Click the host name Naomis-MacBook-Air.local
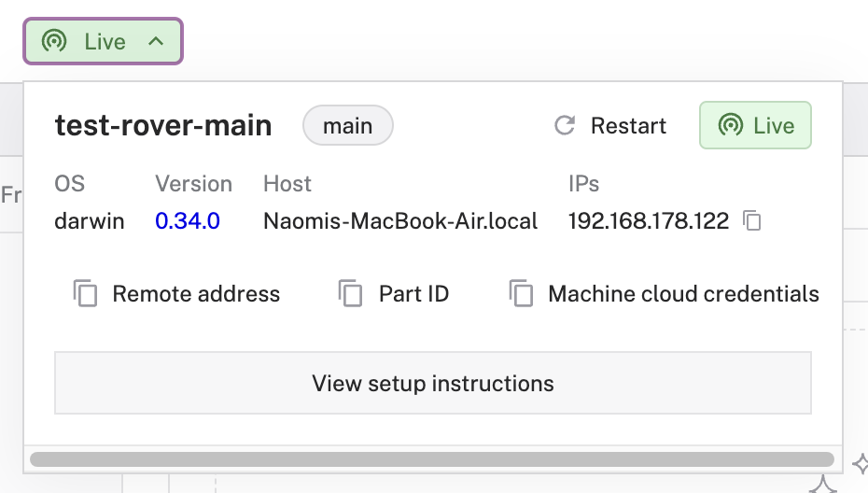The image size is (868, 493). click(400, 221)
